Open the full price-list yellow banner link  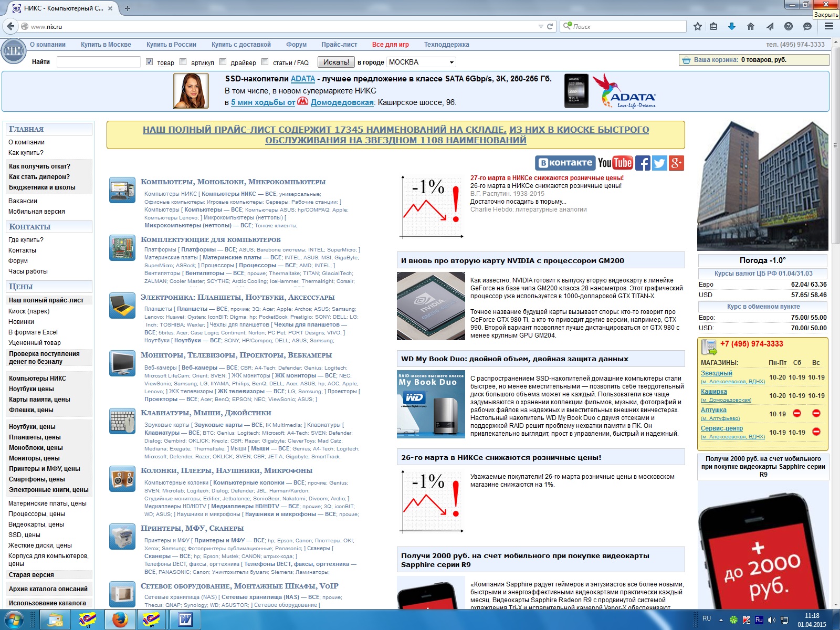(396, 135)
